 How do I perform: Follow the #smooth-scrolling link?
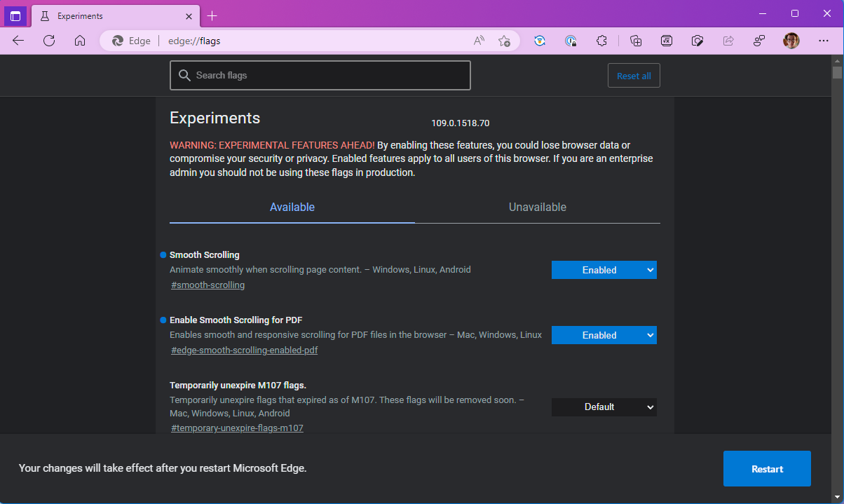pos(208,285)
